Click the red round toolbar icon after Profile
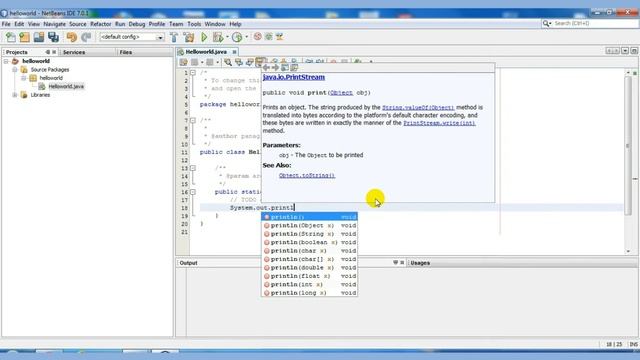Image resolution: width=640 pixels, height=360 pixels. [258, 37]
